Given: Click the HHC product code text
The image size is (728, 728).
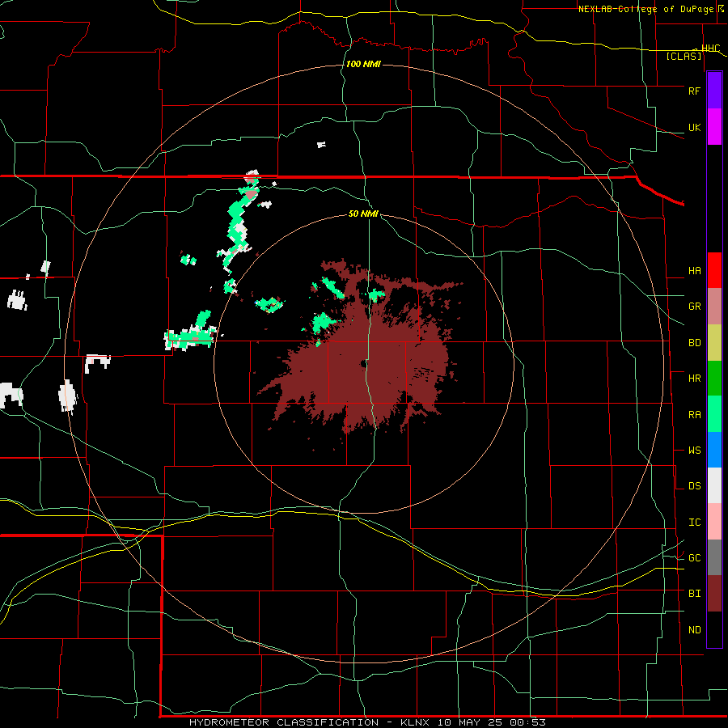Looking at the screenshot, I should (710, 49).
